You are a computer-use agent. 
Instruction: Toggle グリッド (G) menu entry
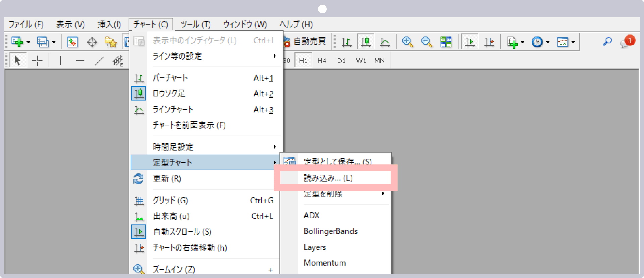coord(205,200)
